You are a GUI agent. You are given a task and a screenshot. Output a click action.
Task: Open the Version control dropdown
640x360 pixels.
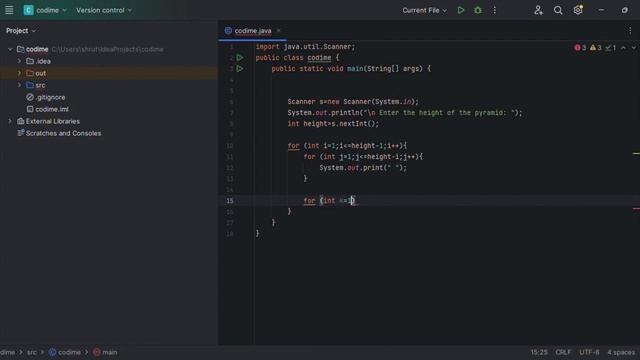point(104,10)
